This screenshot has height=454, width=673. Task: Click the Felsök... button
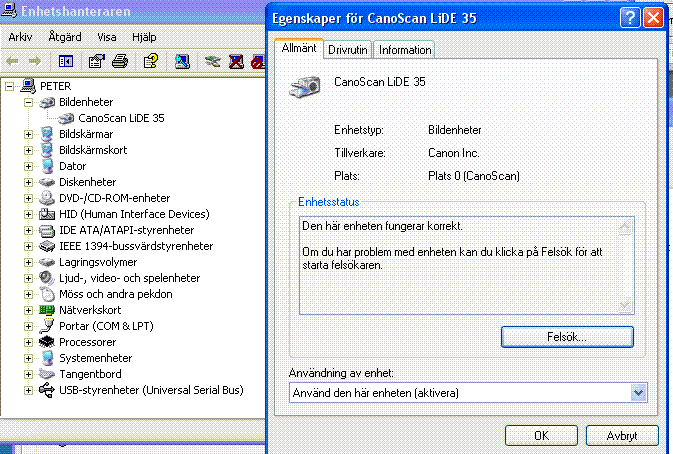(x=567, y=337)
